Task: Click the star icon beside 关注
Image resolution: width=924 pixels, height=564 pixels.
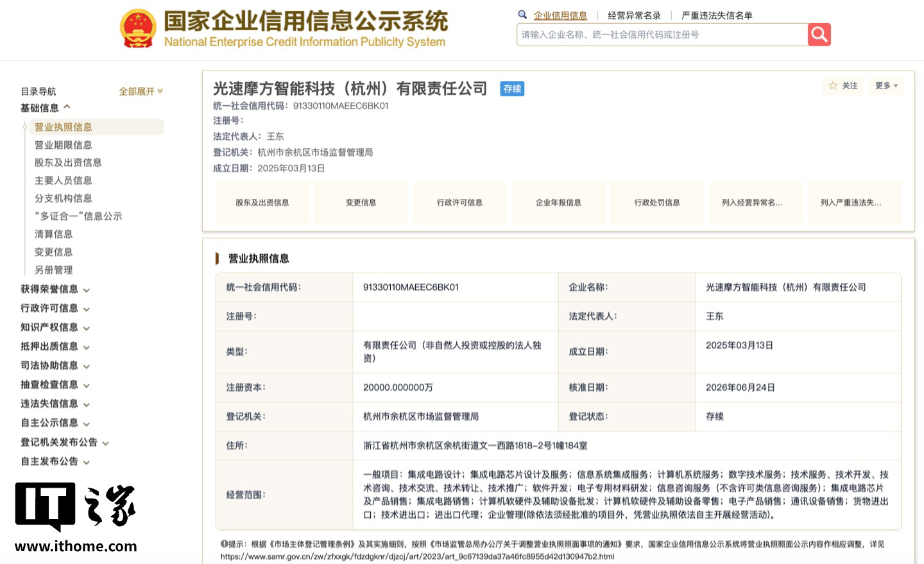Action: pos(833,85)
